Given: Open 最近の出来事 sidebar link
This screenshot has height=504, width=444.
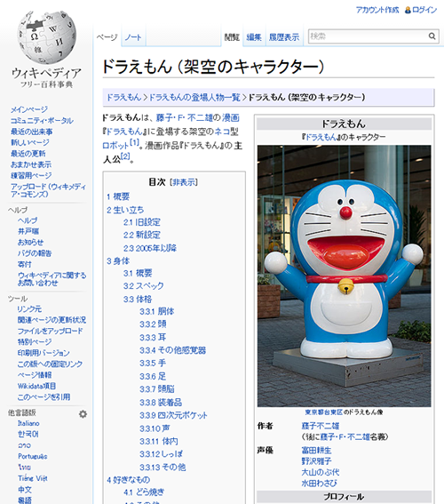Looking at the screenshot, I should pyautogui.click(x=31, y=132).
